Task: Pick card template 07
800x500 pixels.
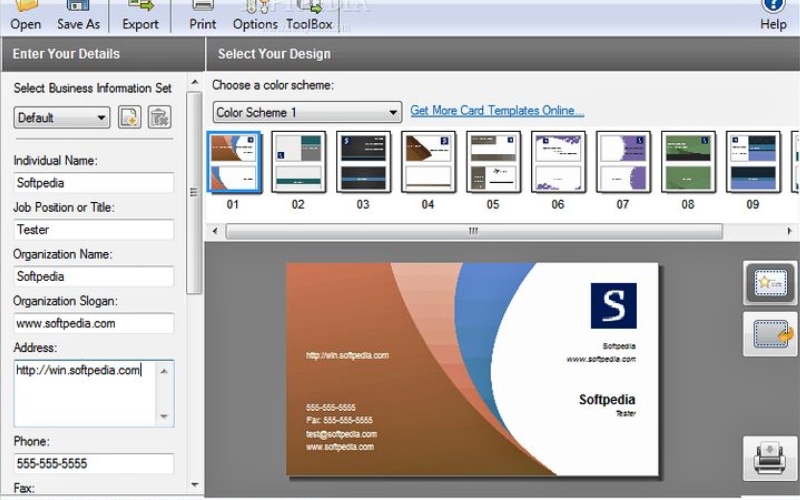Action: [x=623, y=162]
